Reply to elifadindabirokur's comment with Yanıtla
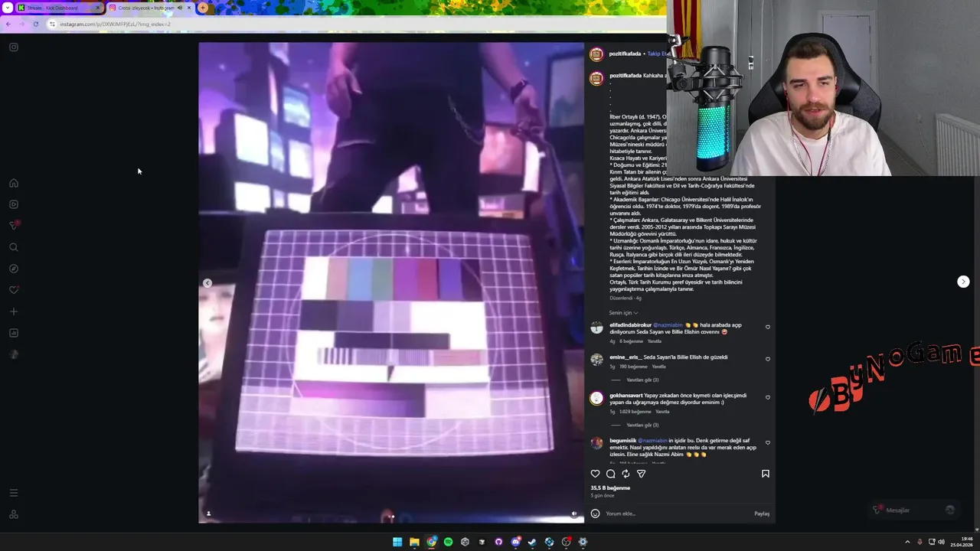 pos(655,341)
